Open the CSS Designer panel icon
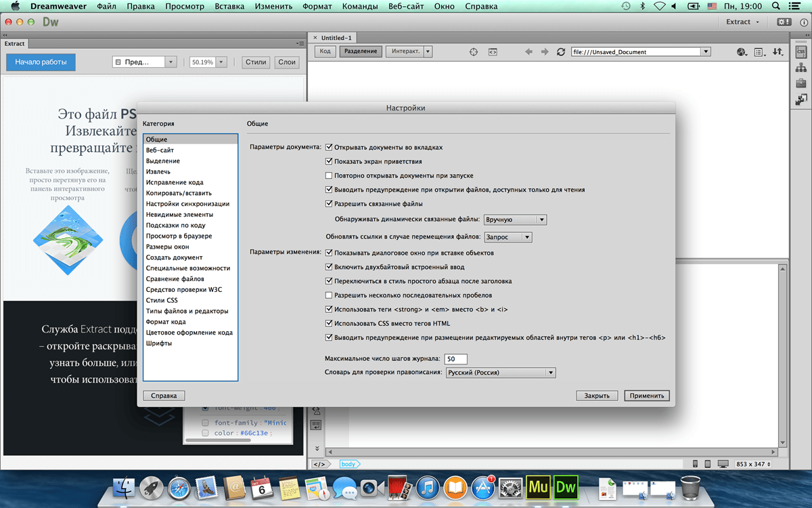 [801, 51]
